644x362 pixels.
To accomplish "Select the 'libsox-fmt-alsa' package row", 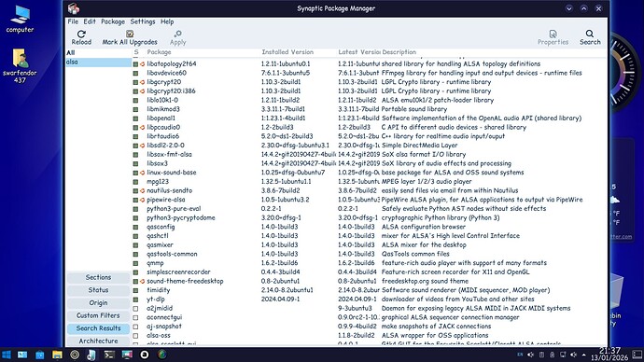I will tap(369, 154).
